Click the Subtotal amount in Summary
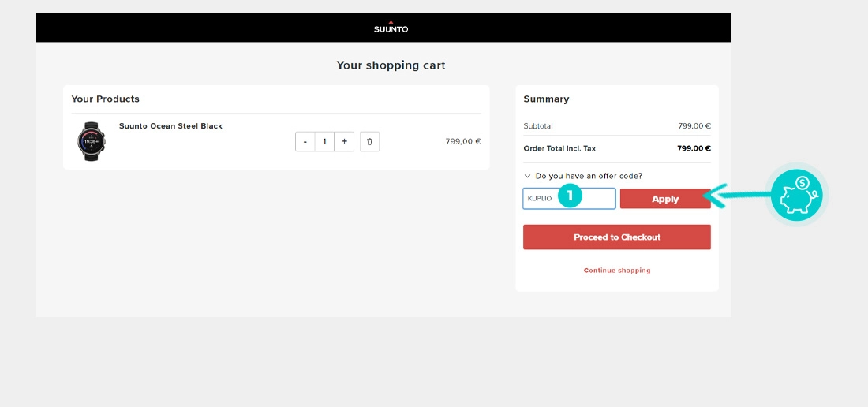868x407 pixels. pos(694,126)
